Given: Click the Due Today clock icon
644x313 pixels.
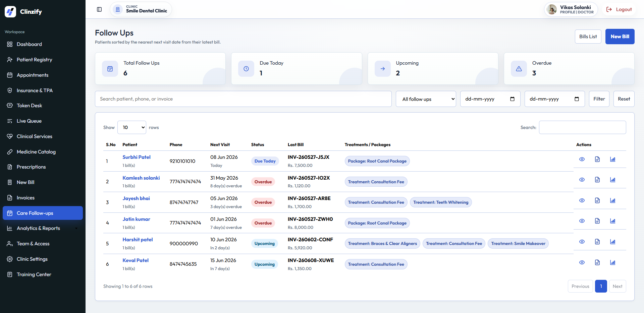Looking at the screenshot, I should coord(246,69).
